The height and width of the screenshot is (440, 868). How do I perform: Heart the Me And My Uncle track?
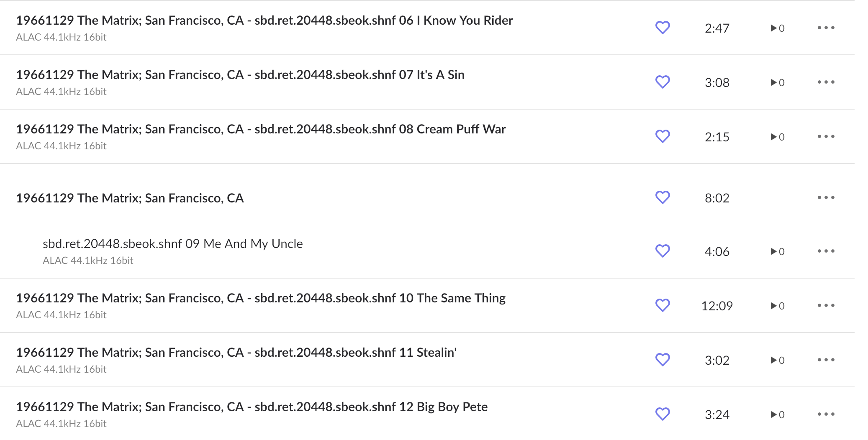pyautogui.click(x=663, y=251)
